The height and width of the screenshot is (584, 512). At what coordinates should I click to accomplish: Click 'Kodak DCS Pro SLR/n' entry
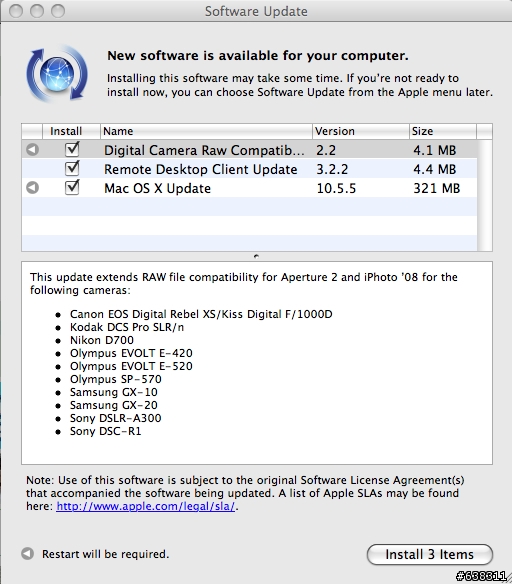click(x=127, y=327)
